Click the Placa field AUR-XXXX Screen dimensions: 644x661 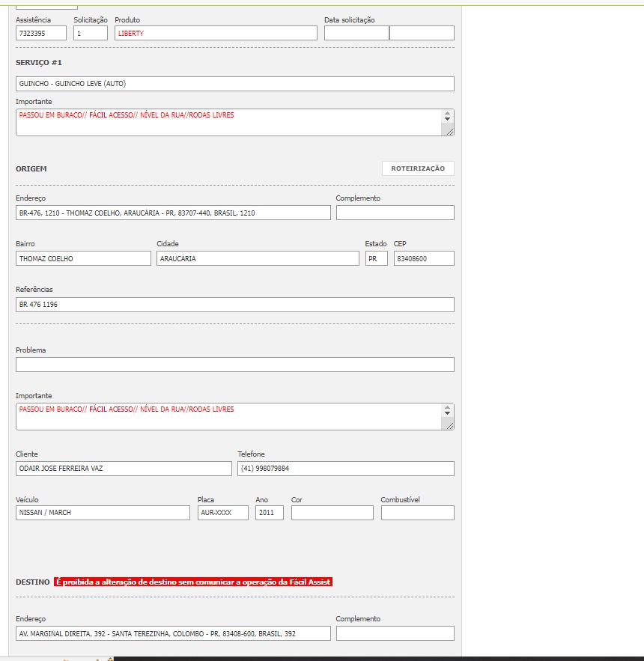[x=222, y=513]
